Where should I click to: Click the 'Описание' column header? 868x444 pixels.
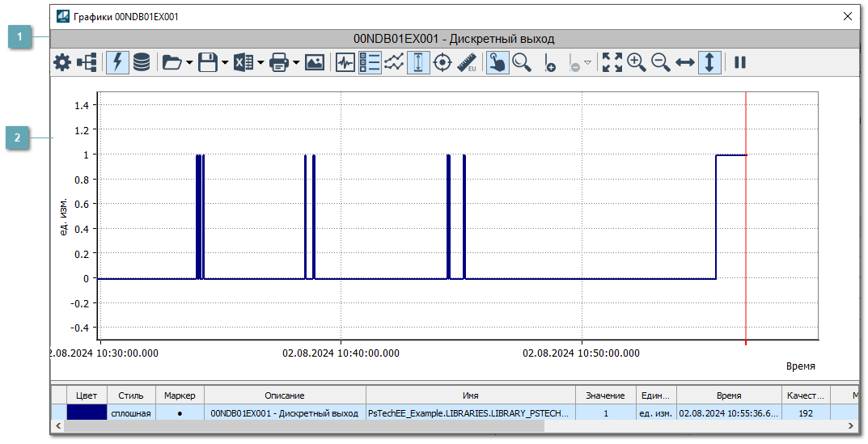285,395
